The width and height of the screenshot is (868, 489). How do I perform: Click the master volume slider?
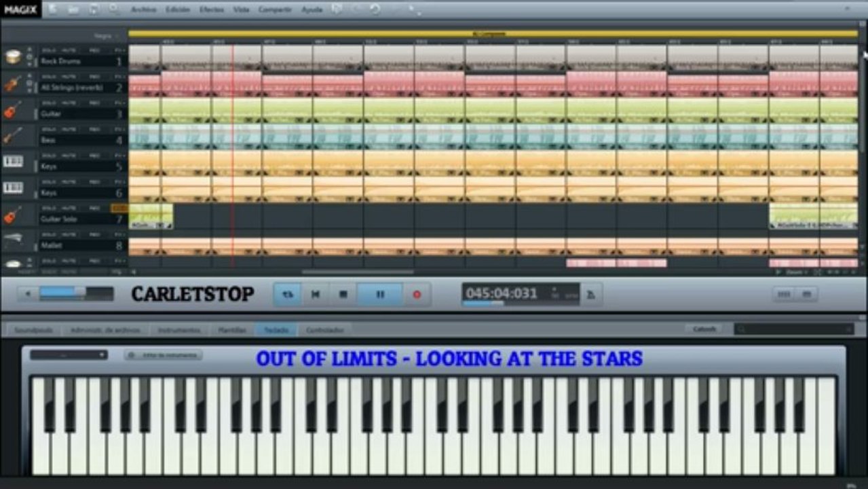[77, 293]
